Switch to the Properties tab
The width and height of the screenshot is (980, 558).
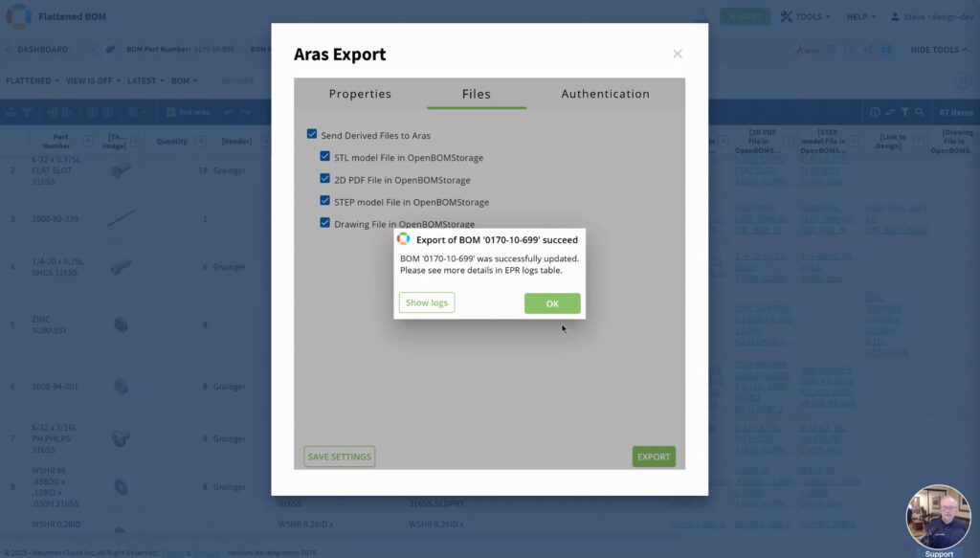pos(360,94)
